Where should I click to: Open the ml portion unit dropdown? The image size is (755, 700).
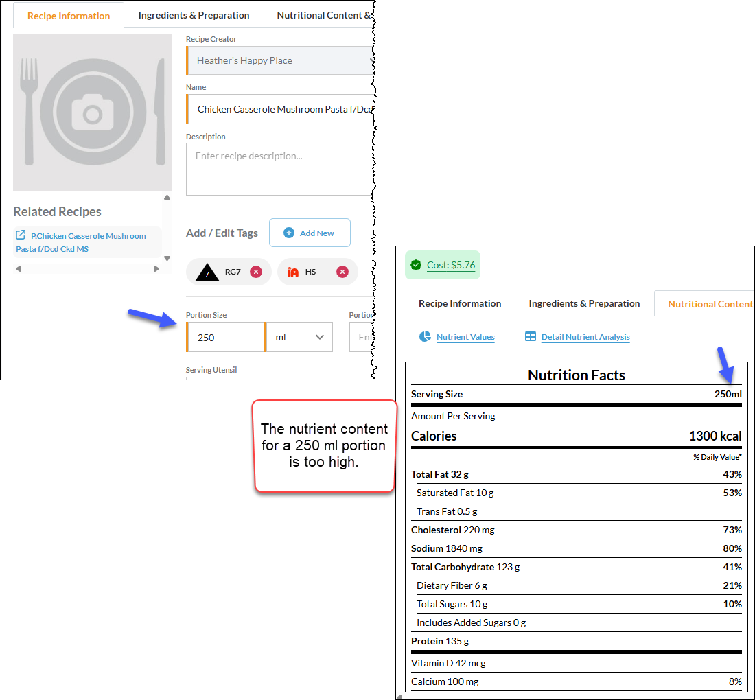[x=299, y=337]
